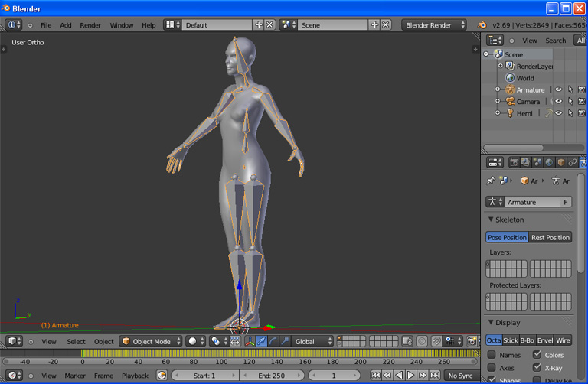Expand the Camera tree node
Image resolution: width=588 pixels, height=384 pixels.
tap(498, 101)
